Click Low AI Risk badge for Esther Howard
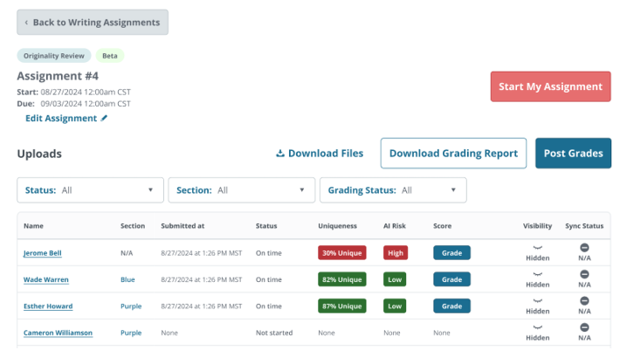 (x=395, y=306)
